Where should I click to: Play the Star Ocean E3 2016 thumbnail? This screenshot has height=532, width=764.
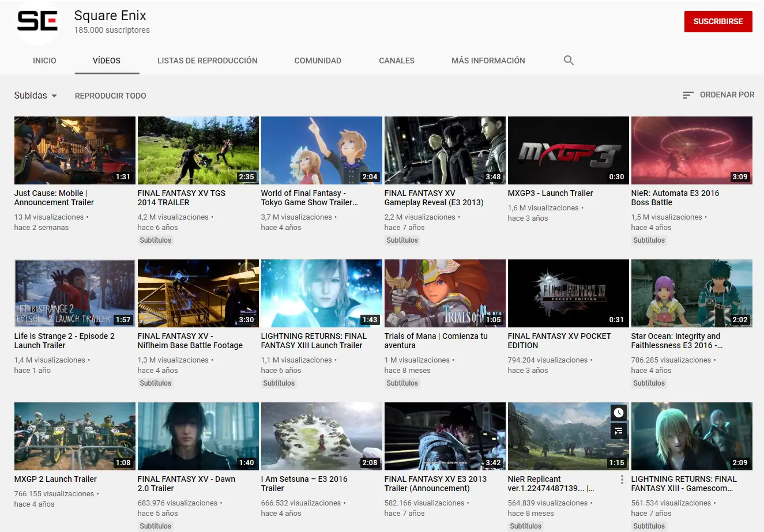pyautogui.click(x=692, y=293)
